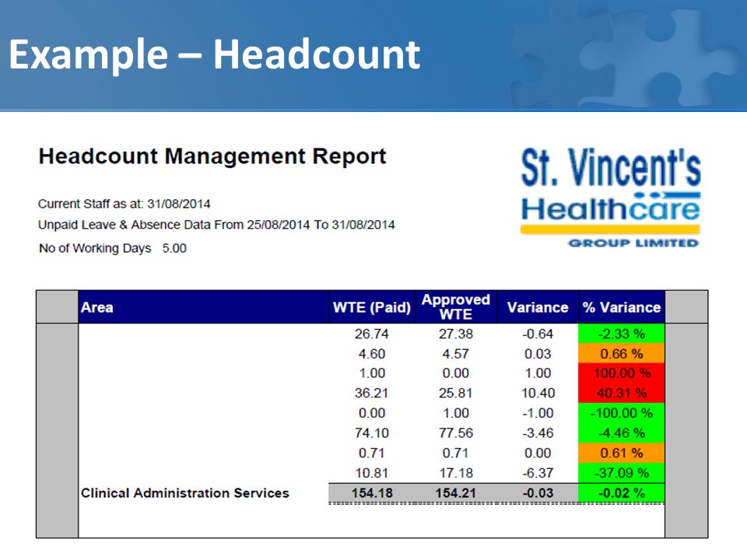Click the Approved WTE column header

[x=456, y=307]
